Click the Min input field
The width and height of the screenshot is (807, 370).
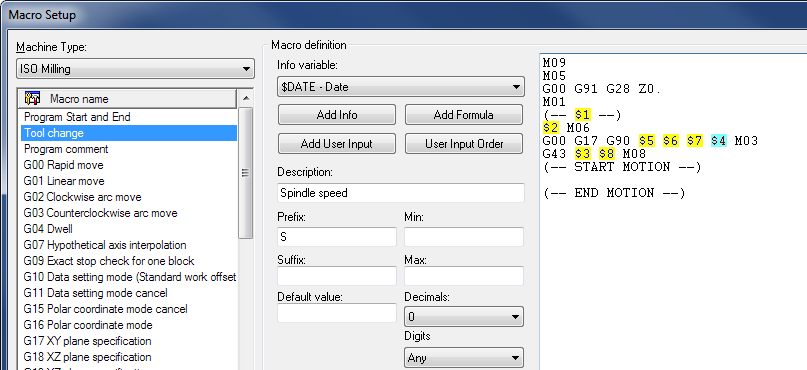coord(464,237)
